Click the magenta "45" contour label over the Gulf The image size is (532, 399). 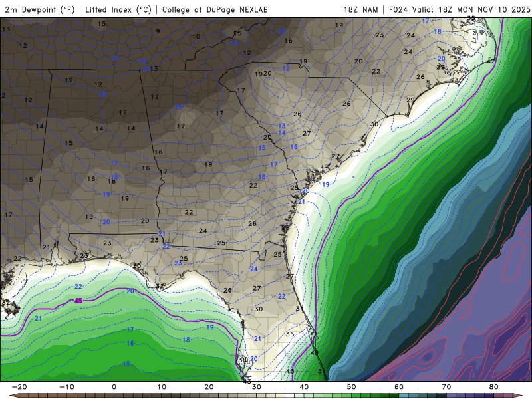(x=78, y=301)
